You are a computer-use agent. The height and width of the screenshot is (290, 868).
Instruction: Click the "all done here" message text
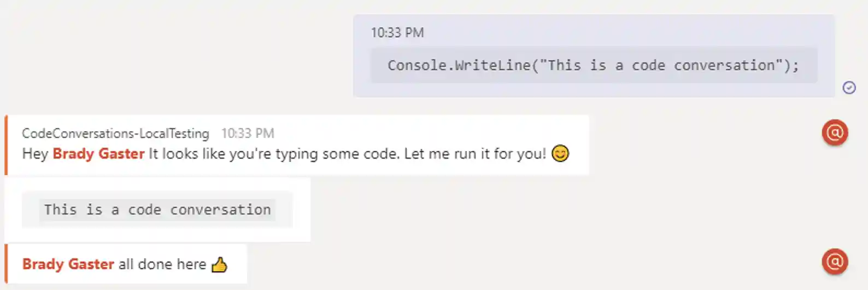coord(162,264)
